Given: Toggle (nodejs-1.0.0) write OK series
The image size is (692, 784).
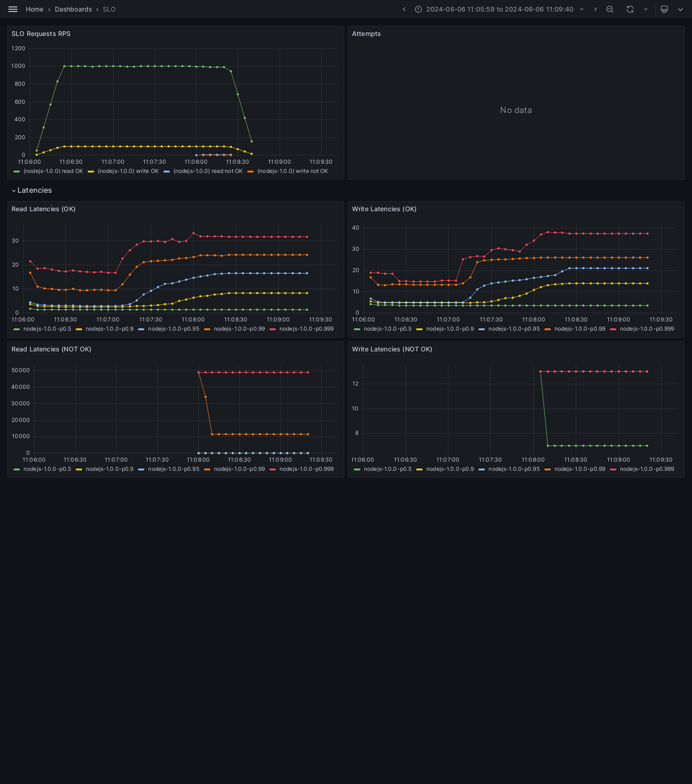Looking at the screenshot, I should pos(128,171).
